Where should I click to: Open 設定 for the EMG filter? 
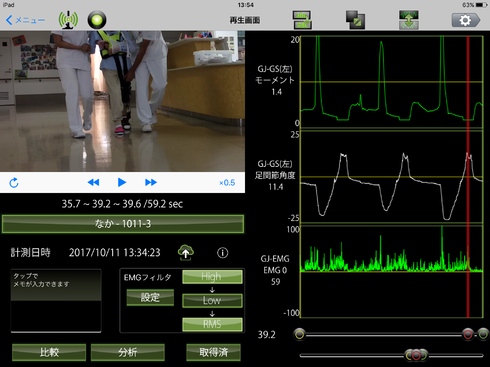pos(150,297)
